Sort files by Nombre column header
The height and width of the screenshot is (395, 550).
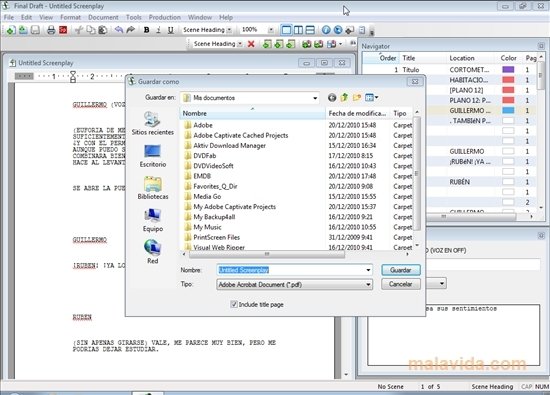(253, 113)
